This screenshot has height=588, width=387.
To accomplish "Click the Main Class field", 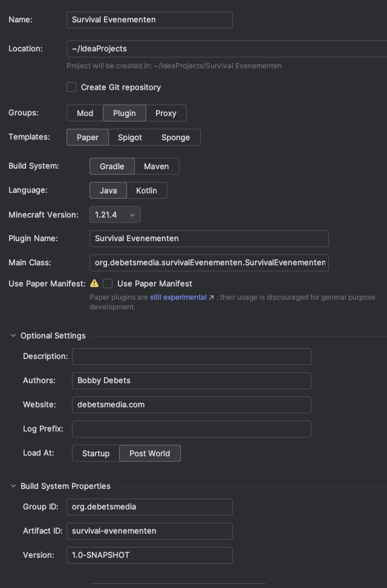I will (x=209, y=262).
